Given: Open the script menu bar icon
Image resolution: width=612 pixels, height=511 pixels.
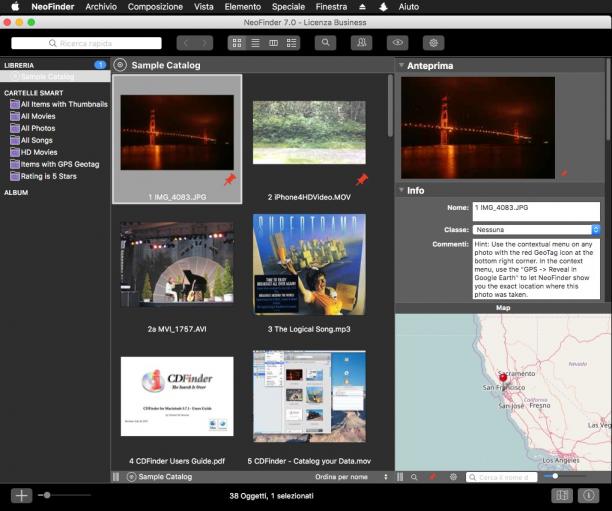Looking at the screenshot, I should point(383,7).
